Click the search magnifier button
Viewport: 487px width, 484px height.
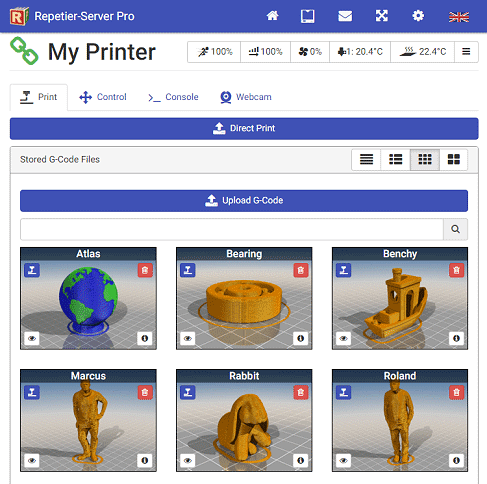pyautogui.click(x=455, y=229)
